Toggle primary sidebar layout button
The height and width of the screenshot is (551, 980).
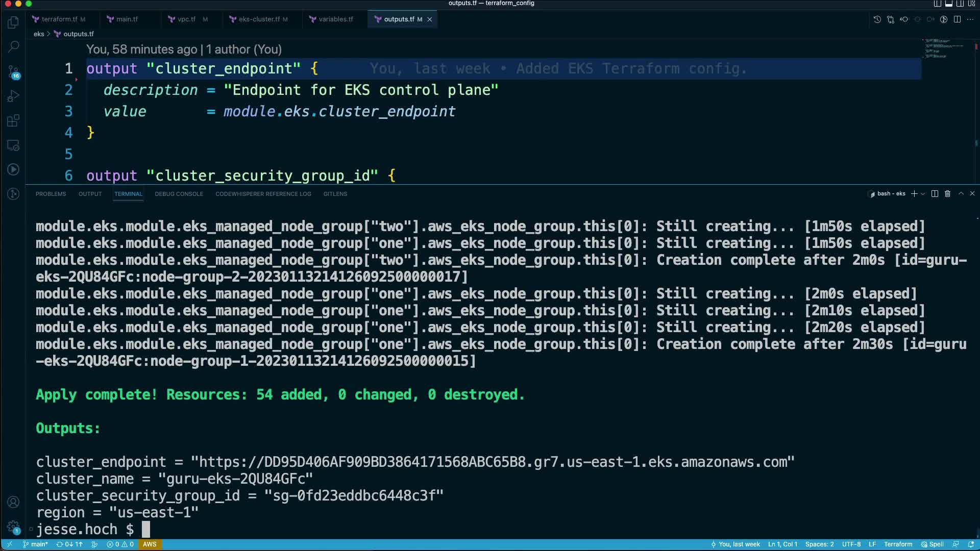click(938, 4)
